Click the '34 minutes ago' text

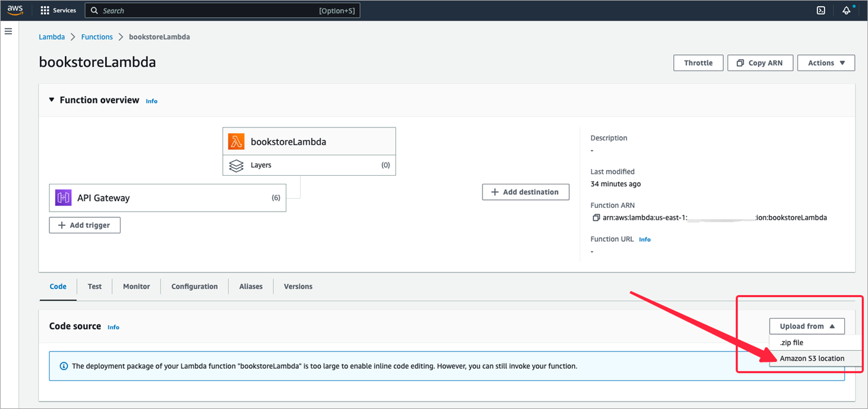[616, 184]
